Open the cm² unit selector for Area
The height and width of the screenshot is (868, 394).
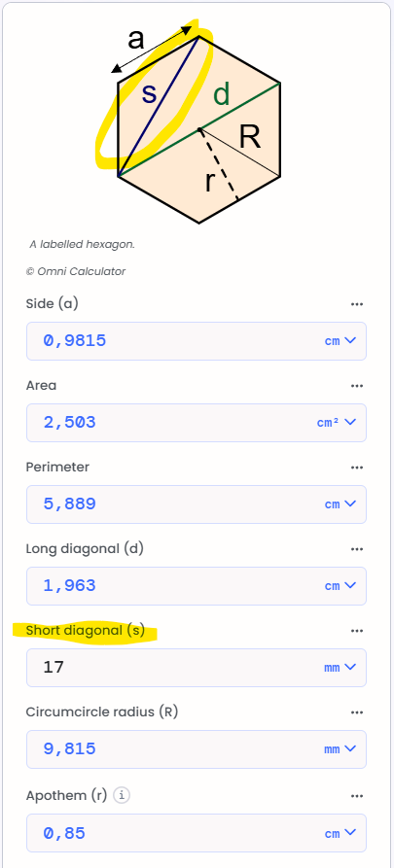pyautogui.click(x=336, y=423)
